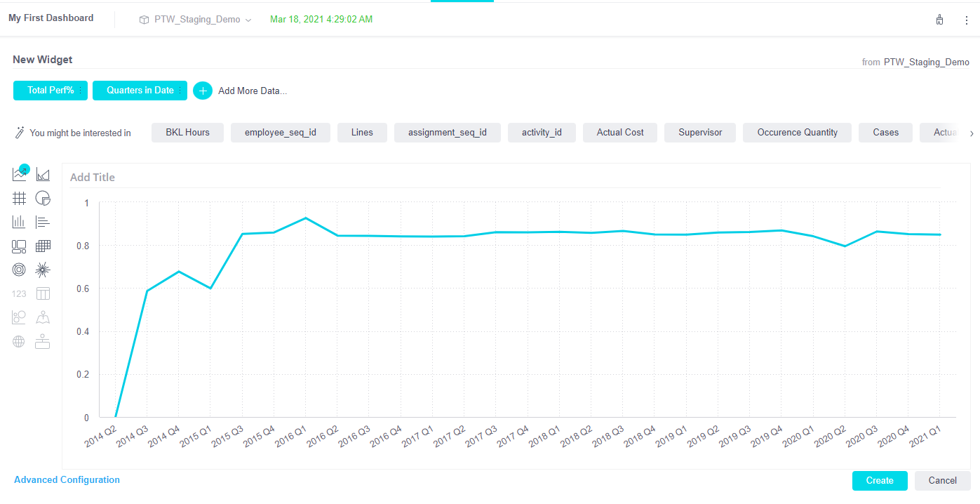
Task: Select the horizontal bar chart icon
Action: pos(43,222)
